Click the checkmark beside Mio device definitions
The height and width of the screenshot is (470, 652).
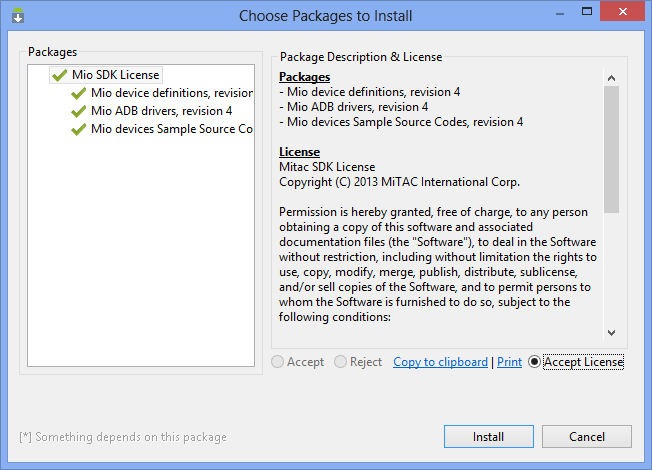click(79, 93)
